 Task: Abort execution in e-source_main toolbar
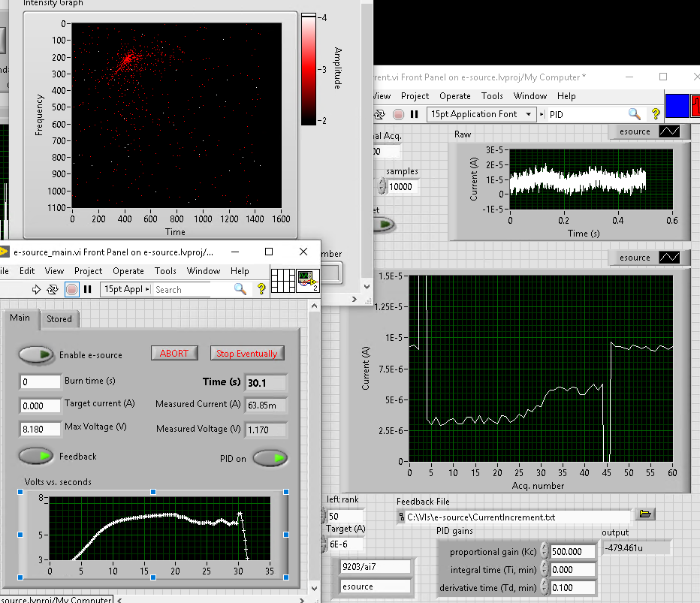click(72, 289)
